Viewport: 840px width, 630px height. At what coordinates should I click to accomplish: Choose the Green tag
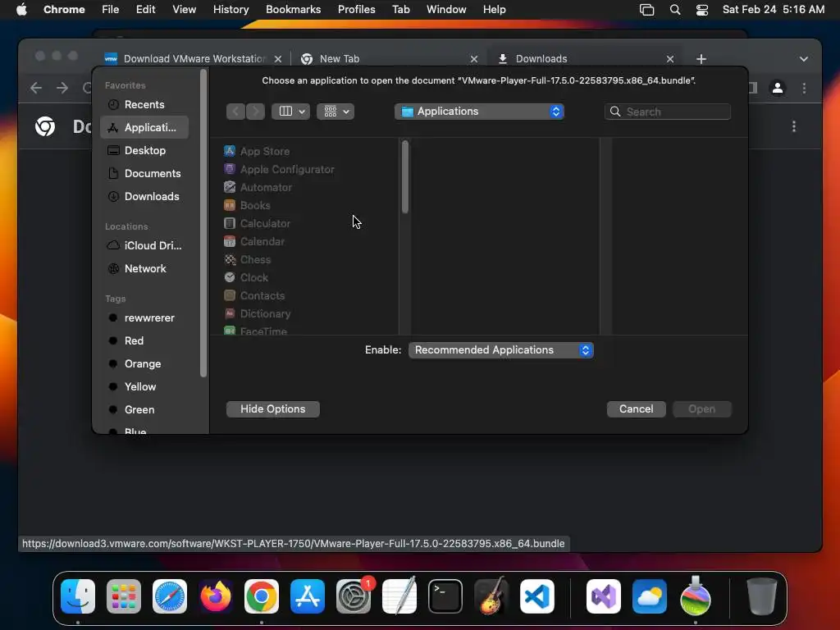(x=144, y=410)
